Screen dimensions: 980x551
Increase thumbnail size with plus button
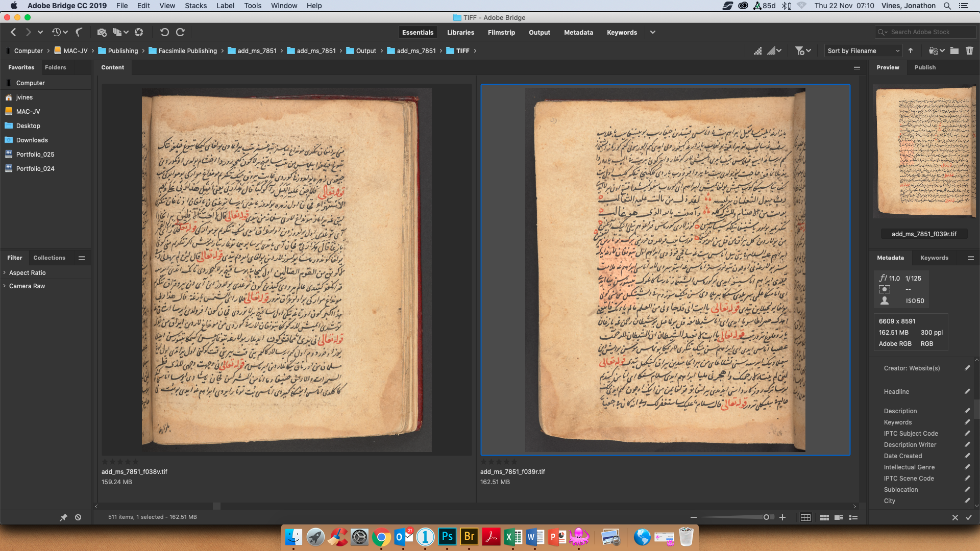[782, 517]
